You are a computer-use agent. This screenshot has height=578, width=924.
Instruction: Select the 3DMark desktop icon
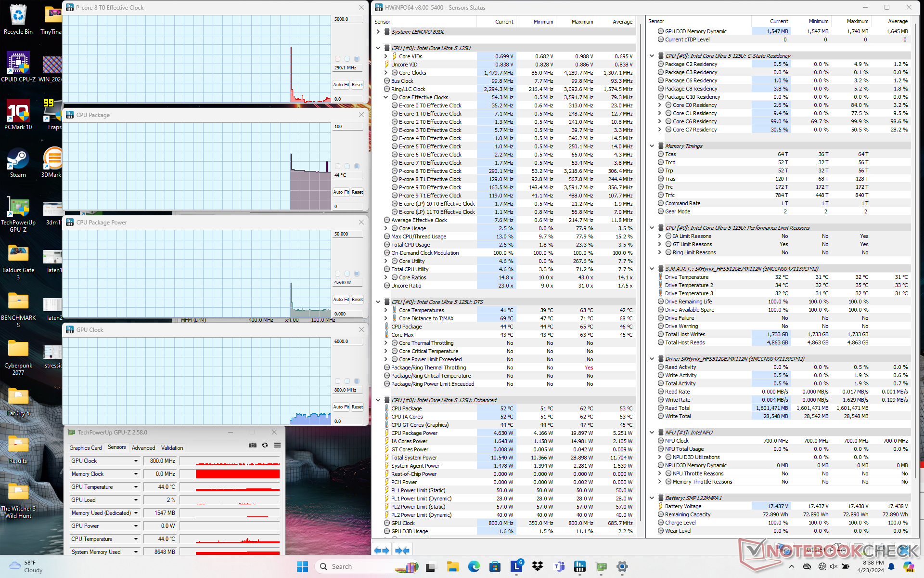(51, 162)
